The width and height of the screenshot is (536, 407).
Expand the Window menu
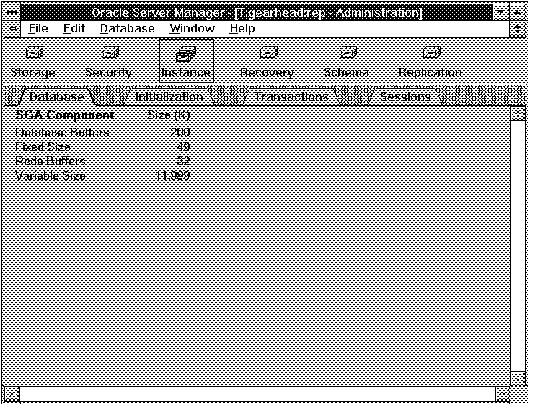coord(192,28)
